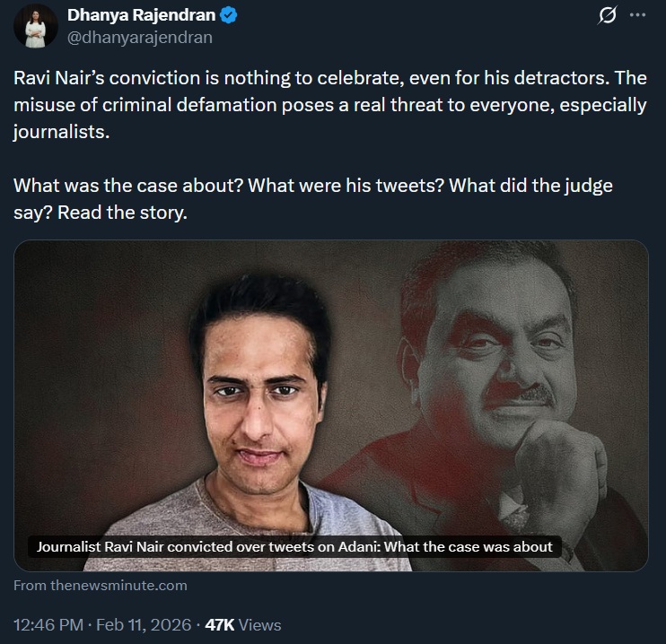666x644 pixels.
Task: Click the 12:46 PM timestamp
Action: click(x=48, y=624)
